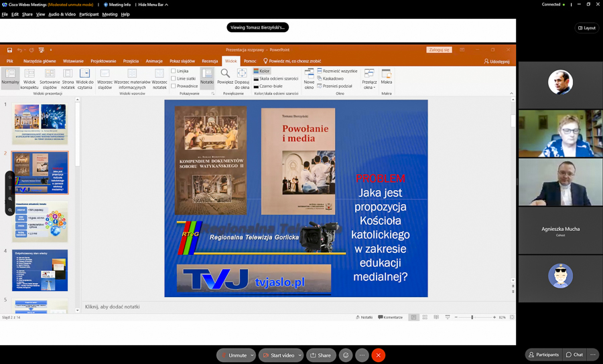Click Start From Beginning presentation icon in title bar
This screenshot has width=603, height=364.
[42, 50]
